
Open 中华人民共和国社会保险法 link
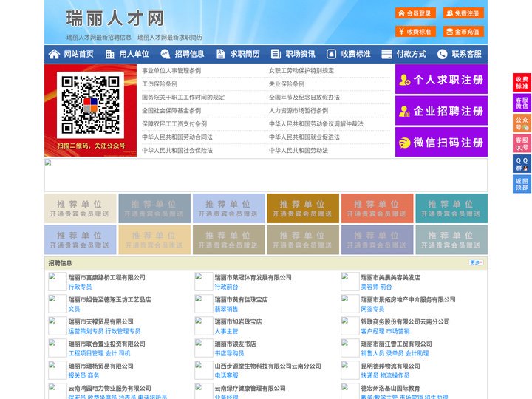(x=177, y=150)
